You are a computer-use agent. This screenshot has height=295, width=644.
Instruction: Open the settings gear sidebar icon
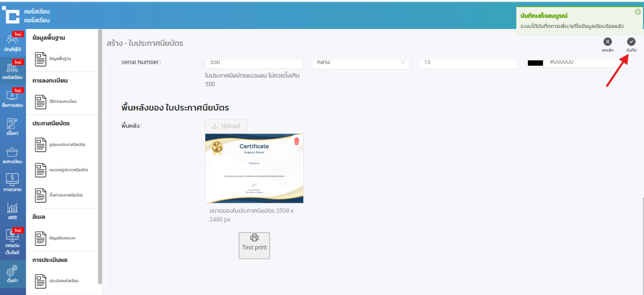click(x=12, y=274)
